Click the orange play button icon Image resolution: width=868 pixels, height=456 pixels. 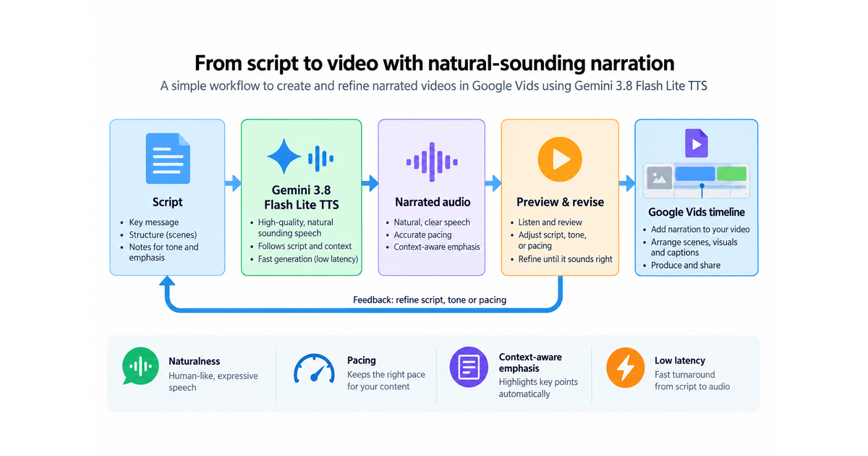(560, 158)
